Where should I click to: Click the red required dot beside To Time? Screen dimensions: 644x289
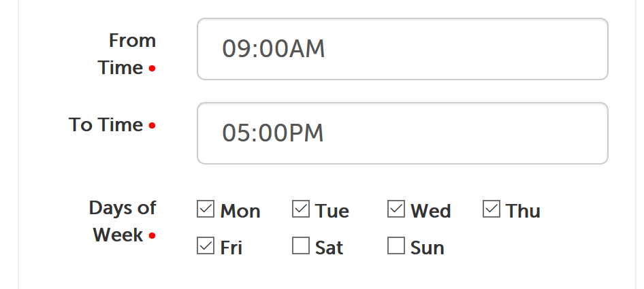pos(152,126)
